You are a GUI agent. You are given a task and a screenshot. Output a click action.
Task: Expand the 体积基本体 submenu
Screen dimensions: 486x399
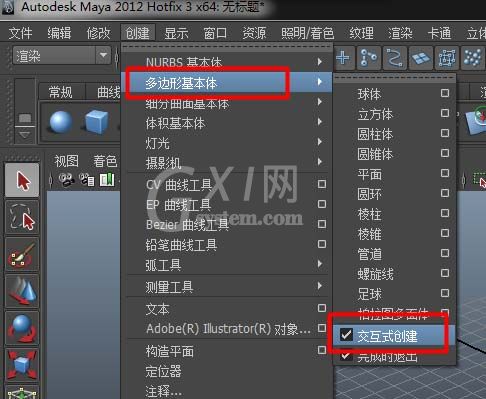[227, 123]
